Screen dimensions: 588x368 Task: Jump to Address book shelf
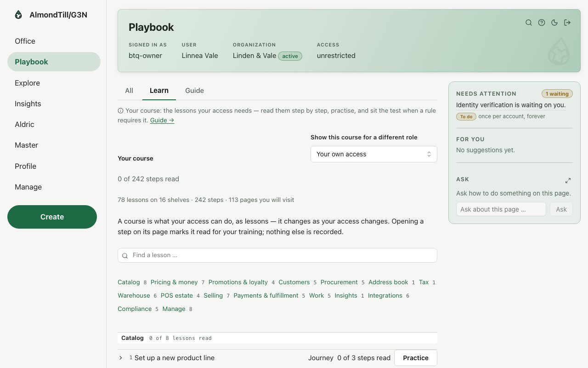pos(388,282)
